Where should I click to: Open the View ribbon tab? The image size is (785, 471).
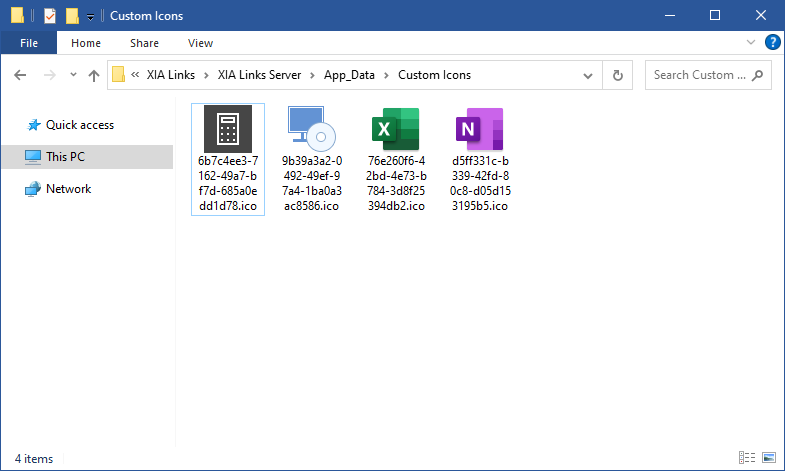click(200, 43)
